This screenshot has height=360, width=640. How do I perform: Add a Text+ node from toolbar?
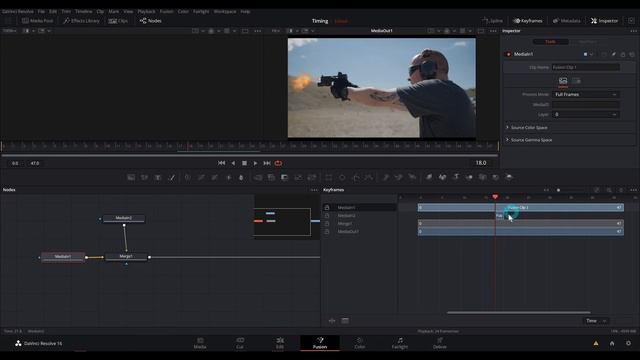coord(158,177)
